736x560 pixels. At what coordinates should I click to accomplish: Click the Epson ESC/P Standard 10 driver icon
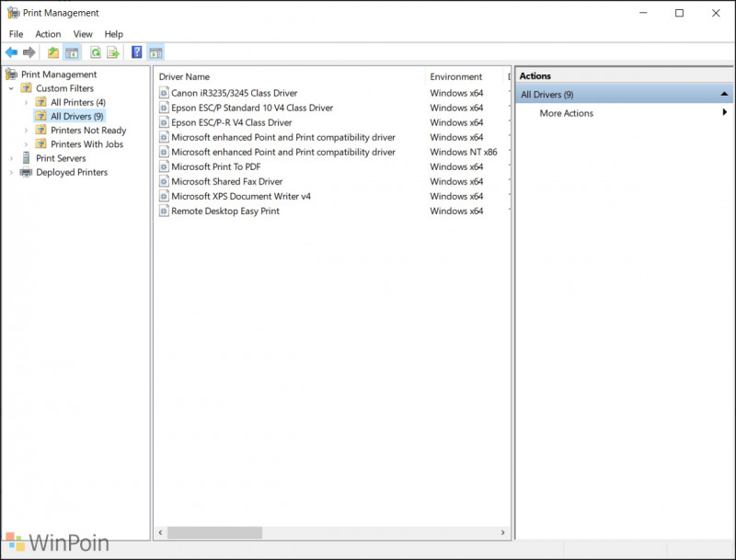tap(164, 108)
